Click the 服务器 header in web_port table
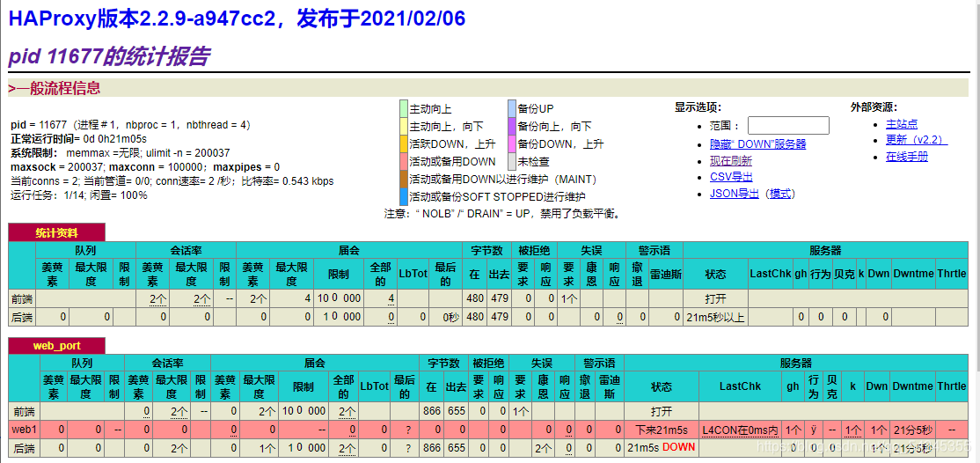The height and width of the screenshot is (463, 980). coord(797,363)
